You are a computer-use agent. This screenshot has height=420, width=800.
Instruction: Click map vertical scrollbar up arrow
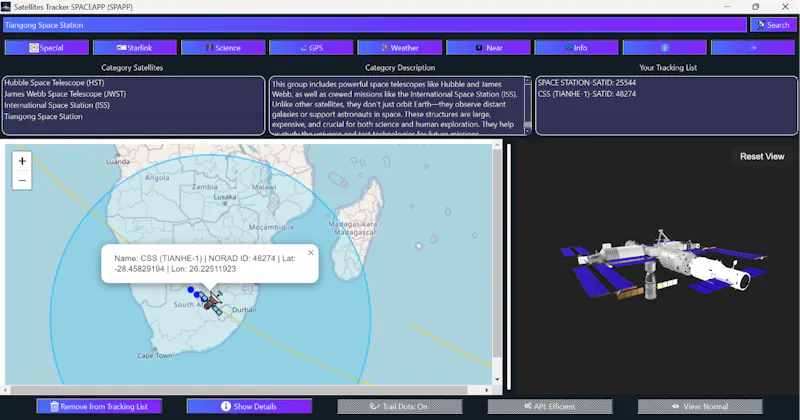(497, 145)
